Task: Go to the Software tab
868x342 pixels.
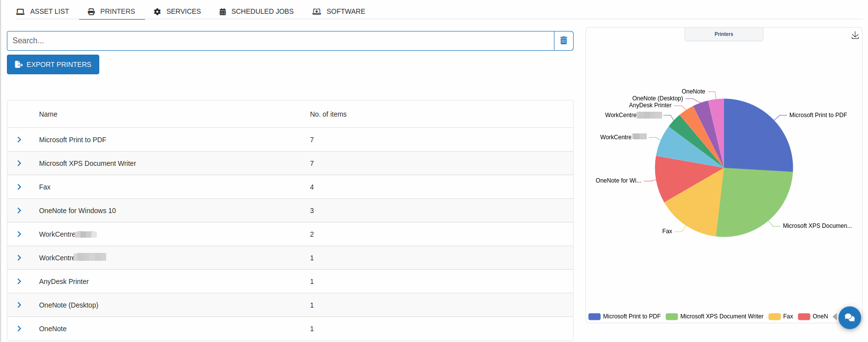Action: pyautogui.click(x=339, y=11)
